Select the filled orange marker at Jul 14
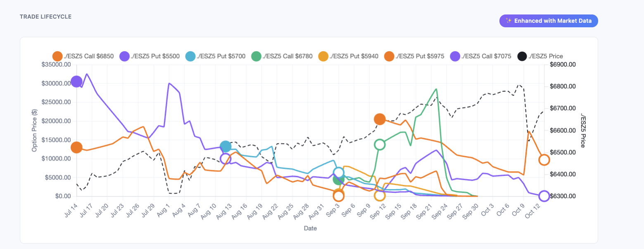This screenshot has height=249, width=644. (x=76, y=147)
